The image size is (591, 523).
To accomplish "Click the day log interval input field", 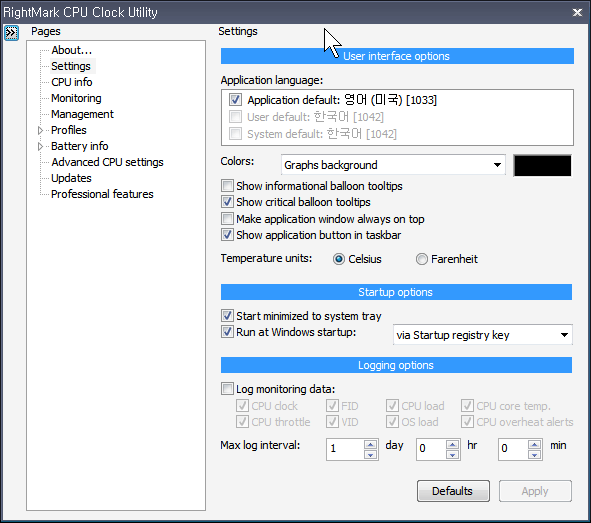I will coord(345,448).
